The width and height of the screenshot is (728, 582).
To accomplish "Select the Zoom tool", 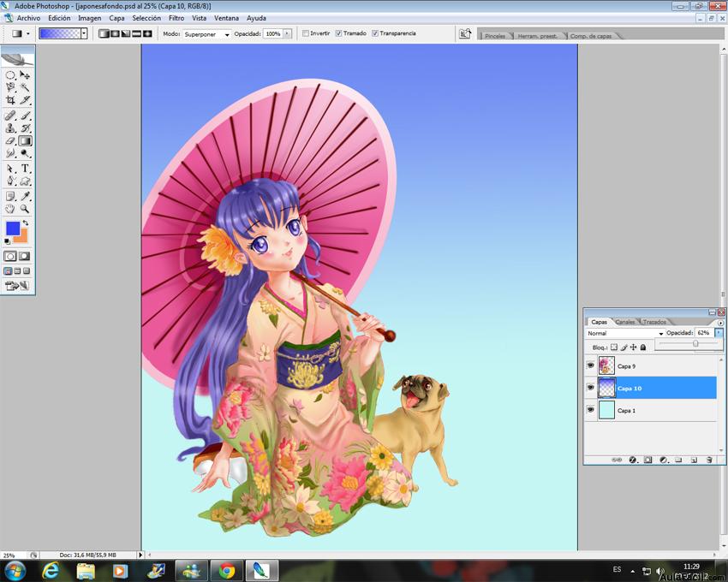I will (25, 209).
